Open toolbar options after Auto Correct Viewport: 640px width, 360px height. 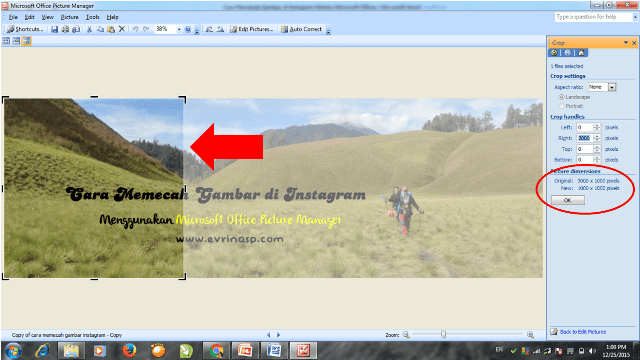coord(328,31)
